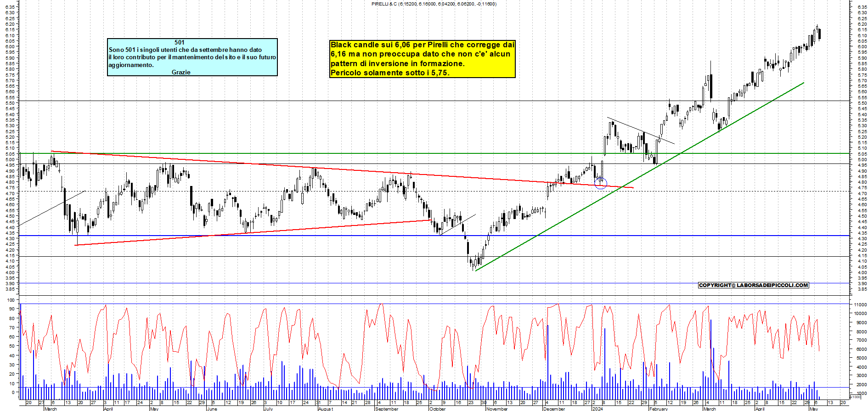Click the '30' oscillator scale label
Viewport: 868px width, 411px height.
pos(11,365)
